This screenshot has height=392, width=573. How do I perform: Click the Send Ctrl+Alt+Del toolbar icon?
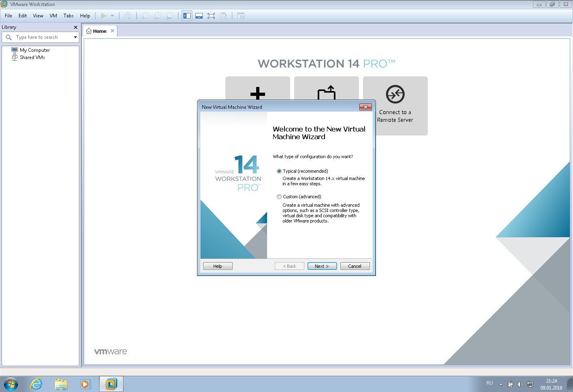127,16
